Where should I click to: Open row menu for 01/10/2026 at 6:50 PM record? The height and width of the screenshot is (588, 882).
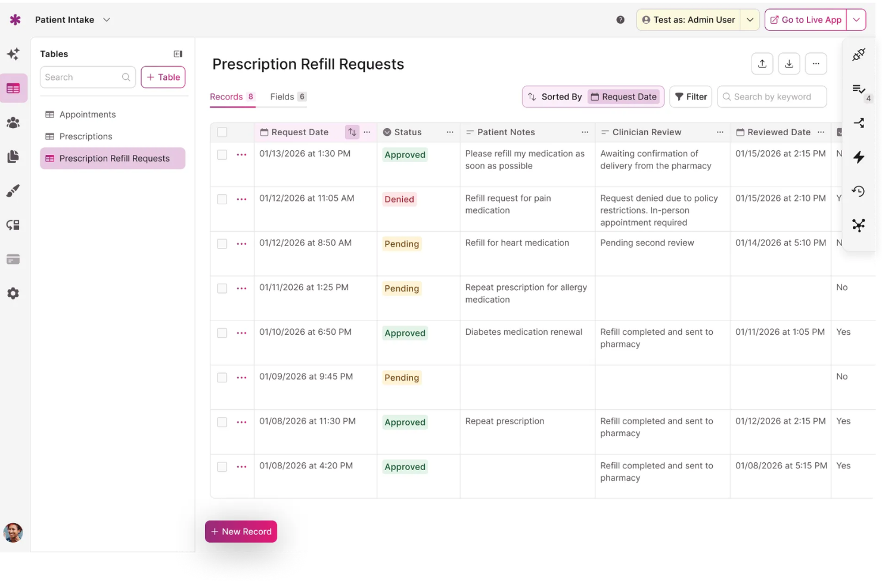[241, 333]
